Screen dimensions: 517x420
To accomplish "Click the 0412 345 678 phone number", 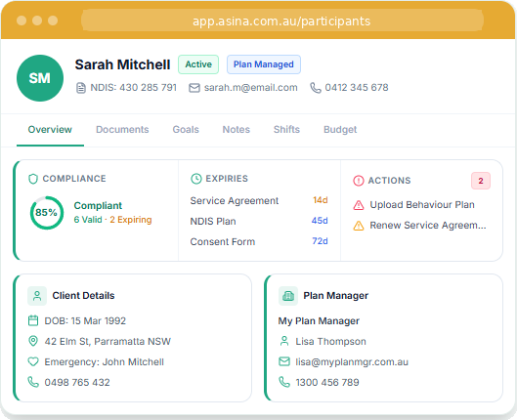I will 357,88.
